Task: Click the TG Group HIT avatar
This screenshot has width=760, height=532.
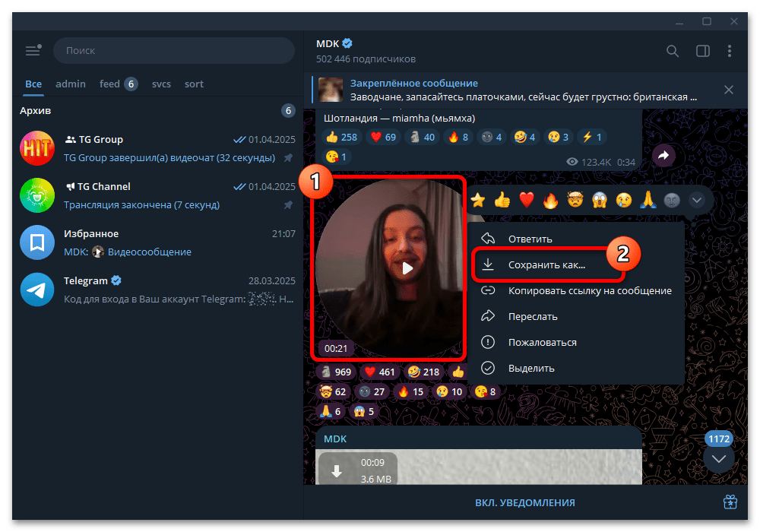Action: (x=37, y=148)
